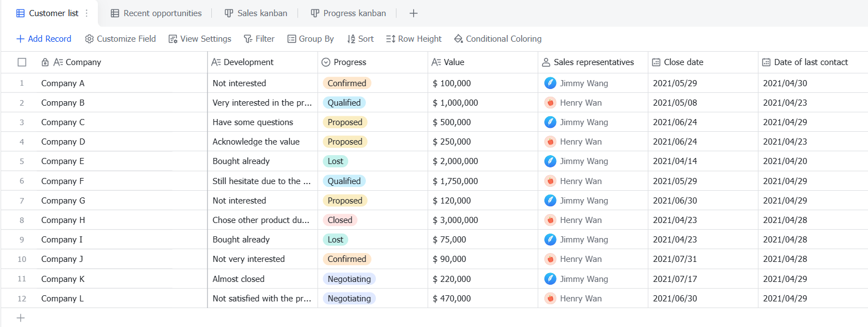Click the Group By icon
The image size is (868, 327).
292,39
